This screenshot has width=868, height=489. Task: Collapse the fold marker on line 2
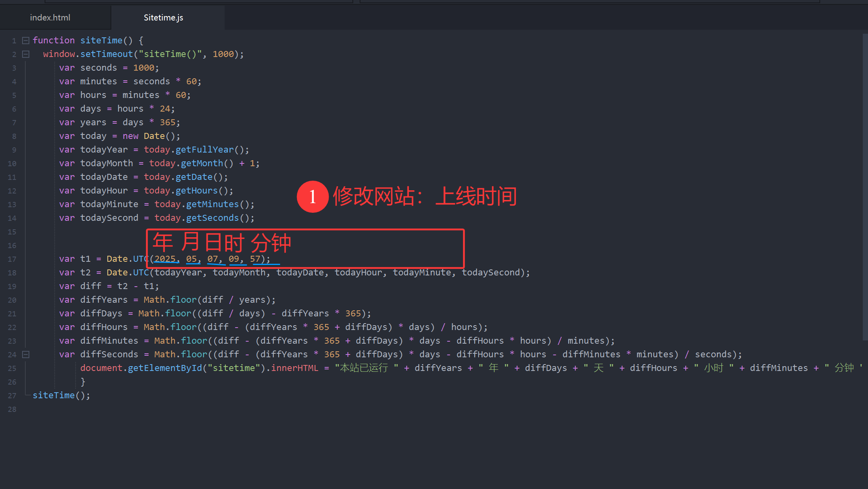[x=26, y=54]
